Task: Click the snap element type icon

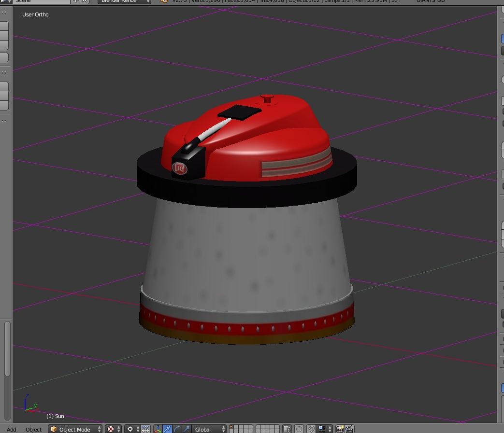Action: click(323, 429)
